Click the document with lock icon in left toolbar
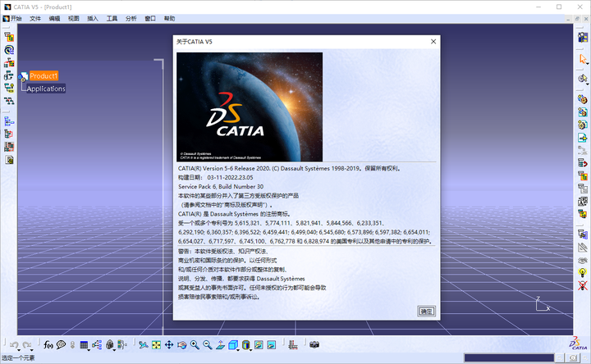Screen dimensions: 591x364 pyautogui.click(x=9, y=160)
